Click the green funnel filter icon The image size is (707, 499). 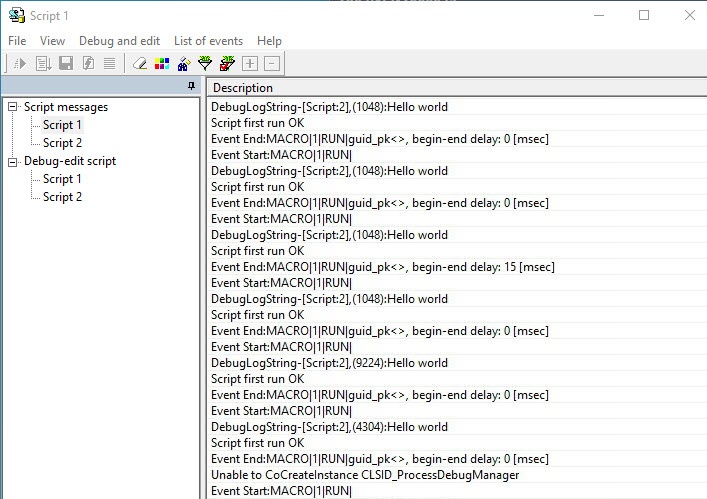(x=205, y=64)
